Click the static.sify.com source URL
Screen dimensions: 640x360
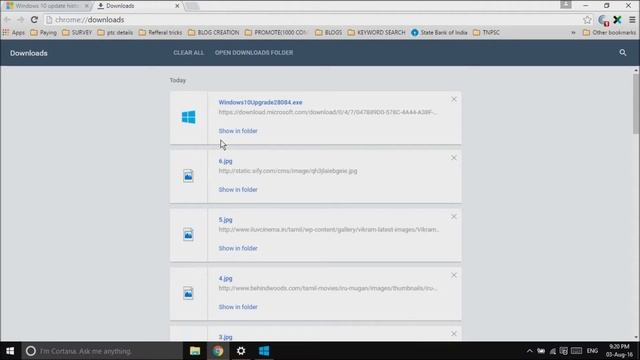coord(288,171)
